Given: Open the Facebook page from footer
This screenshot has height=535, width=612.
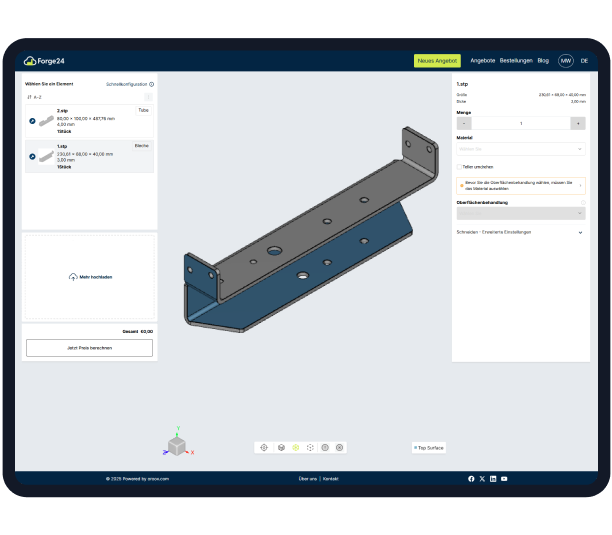Looking at the screenshot, I should point(471,479).
